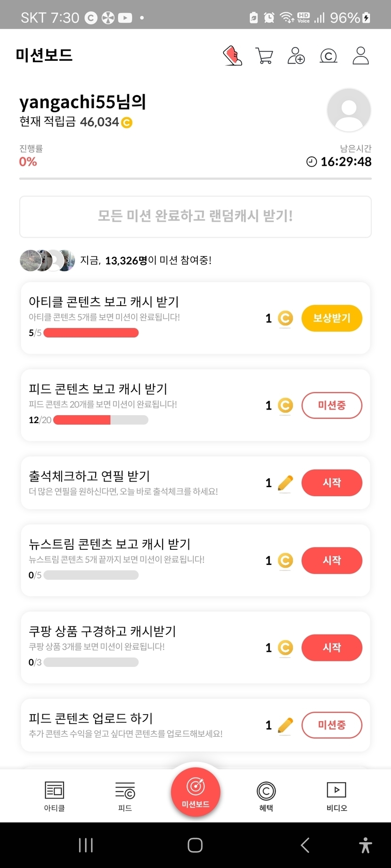
Task: Tap the red sneaker step-counter icon
Action: coord(232,56)
